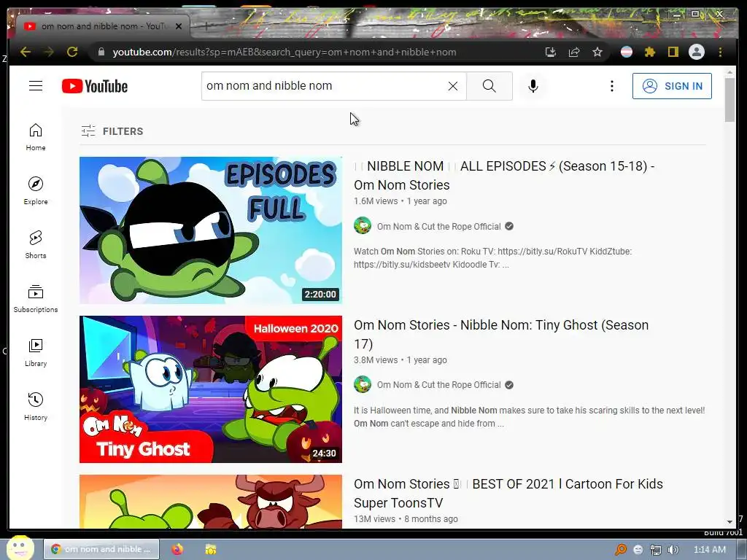Open the Tiny Ghost video thumbnail

(x=211, y=389)
